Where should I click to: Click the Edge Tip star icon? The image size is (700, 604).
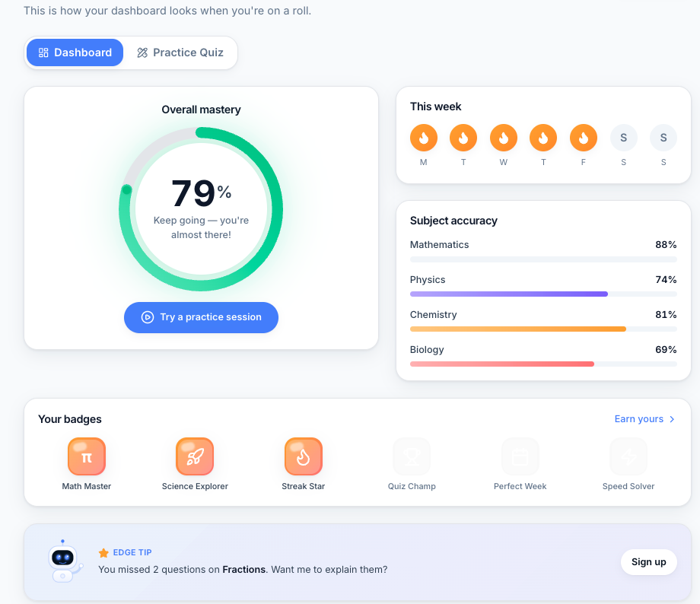click(103, 553)
